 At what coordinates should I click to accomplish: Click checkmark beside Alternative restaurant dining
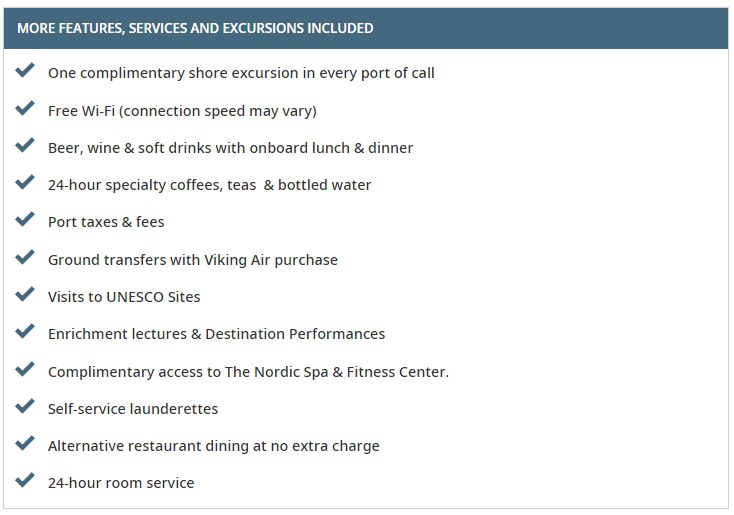(x=25, y=443)
